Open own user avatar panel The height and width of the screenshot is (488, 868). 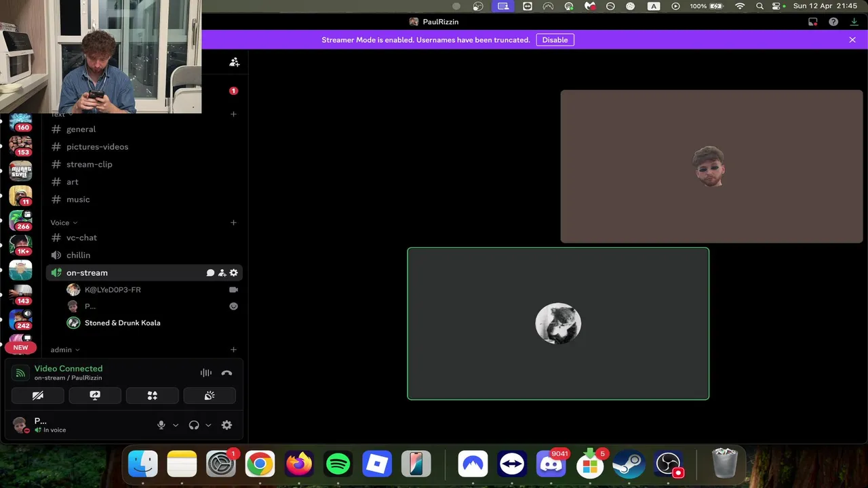[20, 425]
